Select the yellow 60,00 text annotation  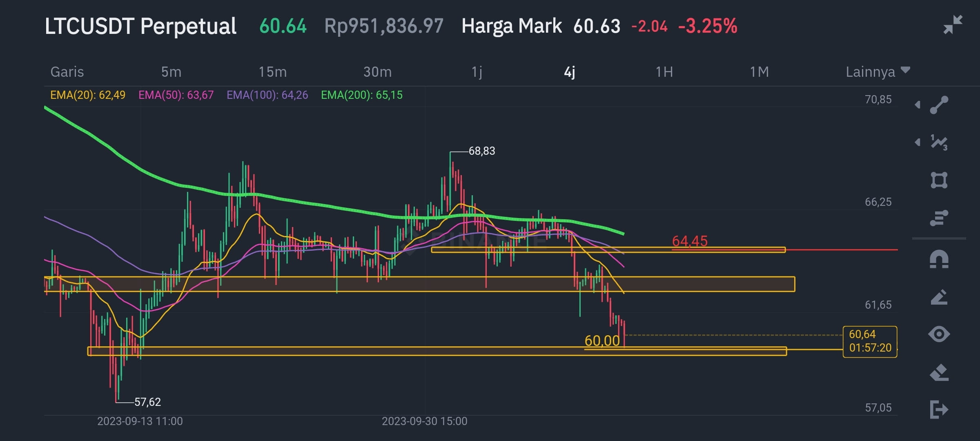coord(602,341)
